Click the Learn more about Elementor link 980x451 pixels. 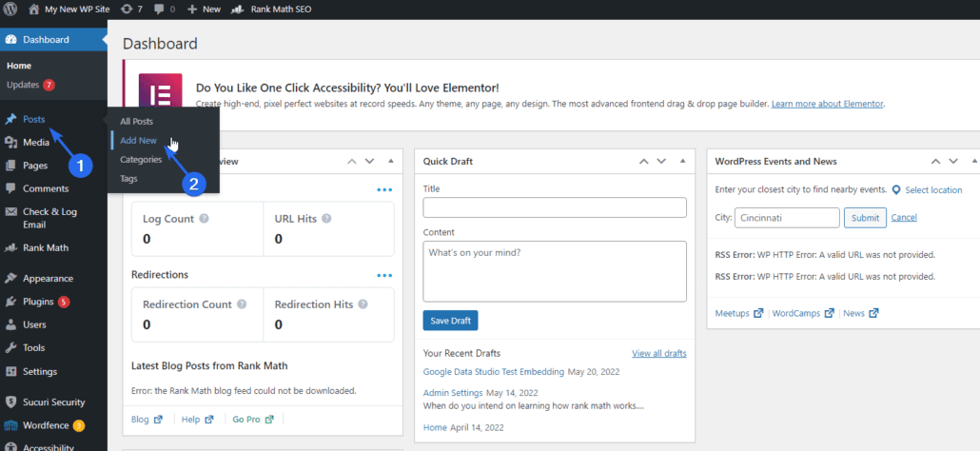tap(828, 103)
